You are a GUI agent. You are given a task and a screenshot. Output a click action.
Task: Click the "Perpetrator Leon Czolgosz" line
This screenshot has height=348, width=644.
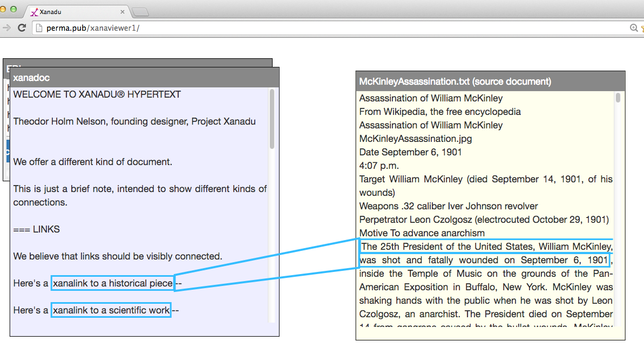point(484,220)
